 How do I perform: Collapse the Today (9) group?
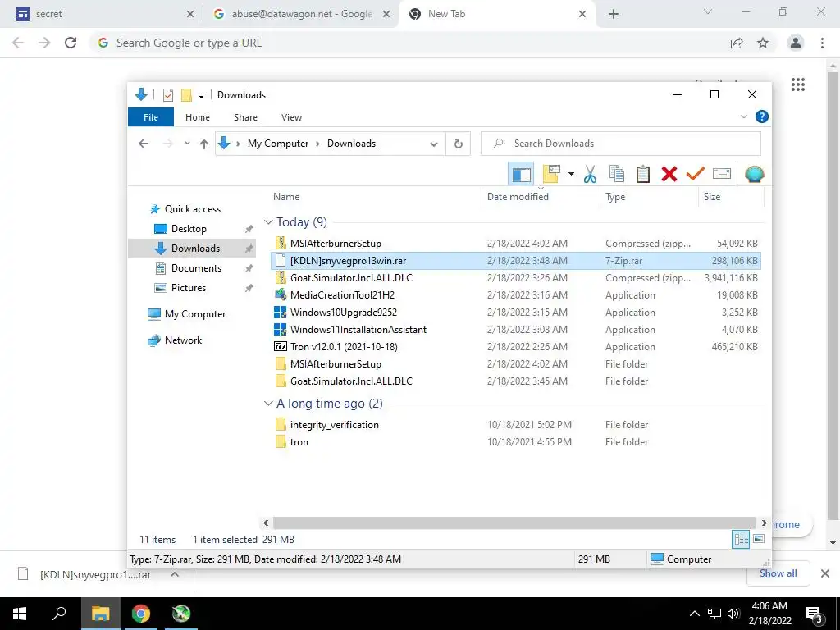pyautogui.click(x=268, y=221)
